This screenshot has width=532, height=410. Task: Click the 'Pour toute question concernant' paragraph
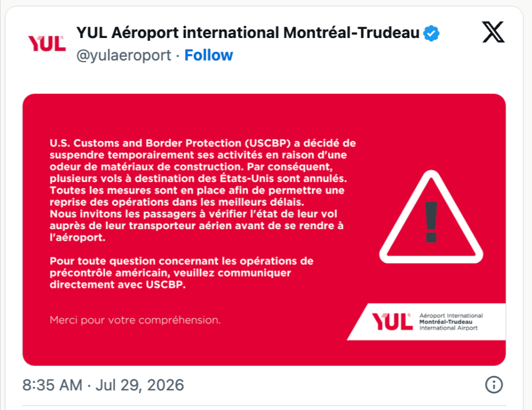point(182,273)
